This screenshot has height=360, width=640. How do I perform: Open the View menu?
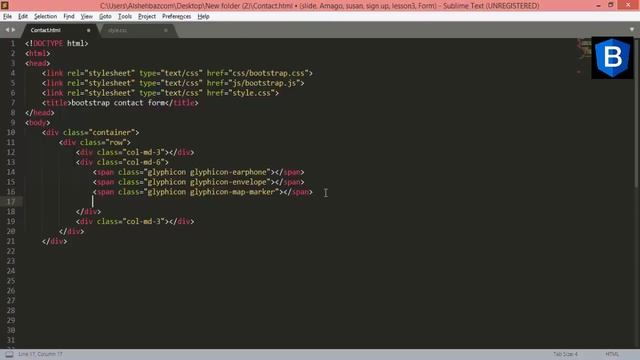pyautogui.click(x=87, y=16)
